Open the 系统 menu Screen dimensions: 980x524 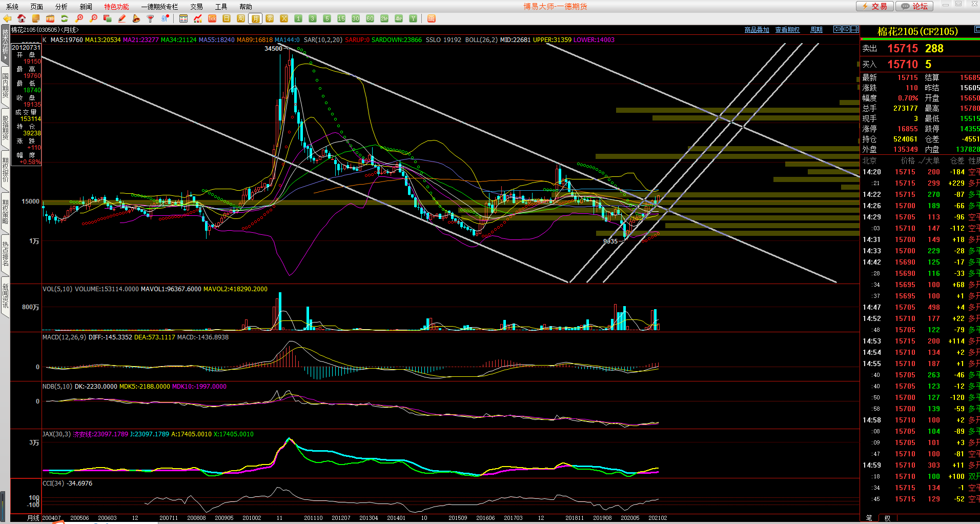pos(12,7)
